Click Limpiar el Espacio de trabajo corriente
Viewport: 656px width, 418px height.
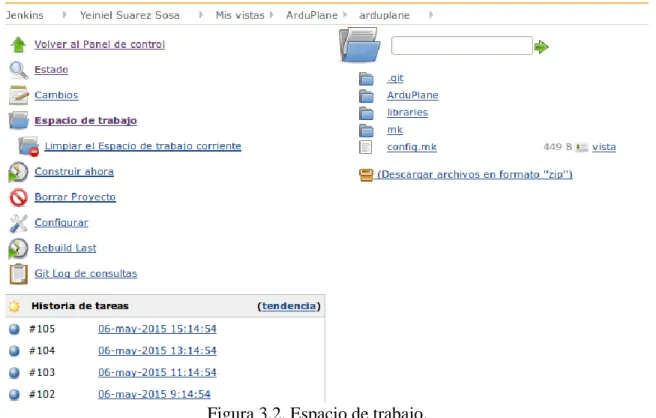click(143, 146)
